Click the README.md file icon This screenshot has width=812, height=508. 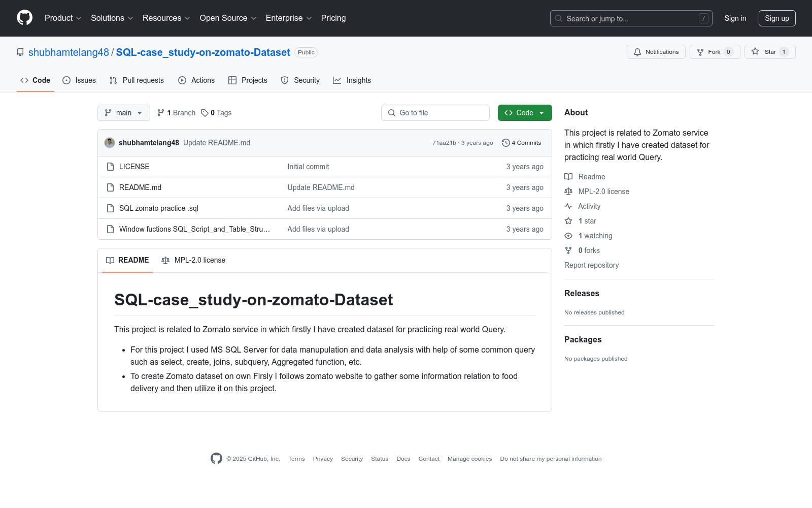click(110, 187)
